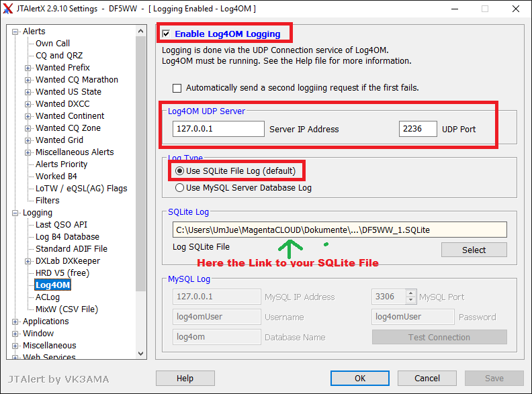Click the Database Name field
Viewport: 532px width, 394px height.
point(217,337)
